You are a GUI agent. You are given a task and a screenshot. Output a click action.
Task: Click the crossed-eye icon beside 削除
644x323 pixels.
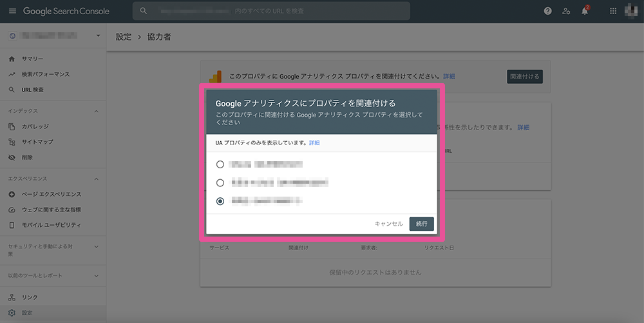12,157
